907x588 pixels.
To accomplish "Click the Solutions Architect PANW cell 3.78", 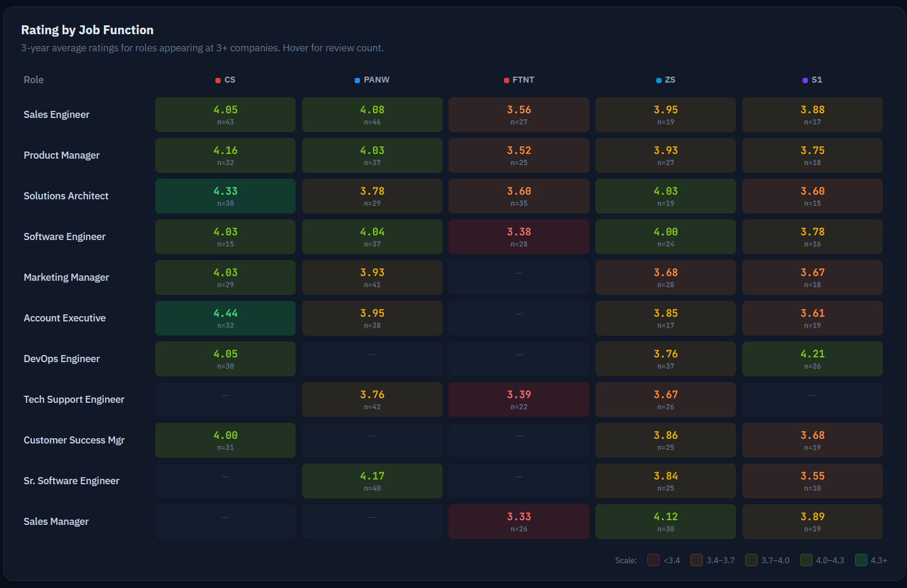I will pyautogui.click(x=372, y=196).
